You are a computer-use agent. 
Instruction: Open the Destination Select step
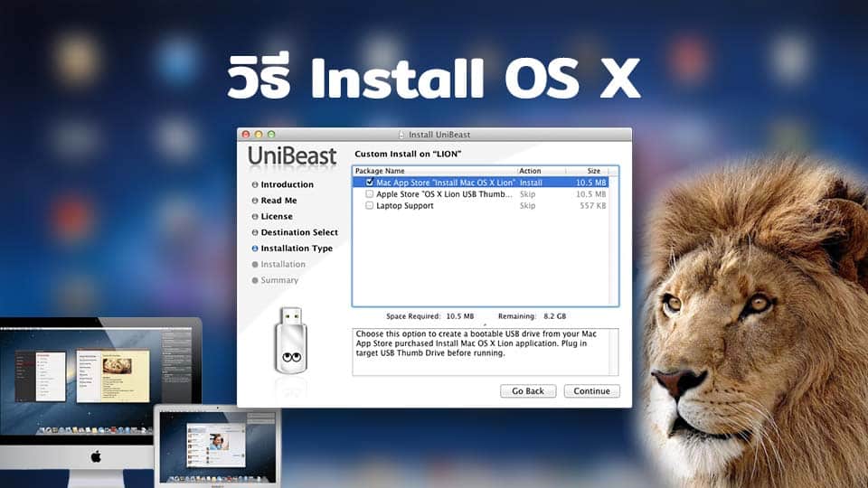pos(299,232)
